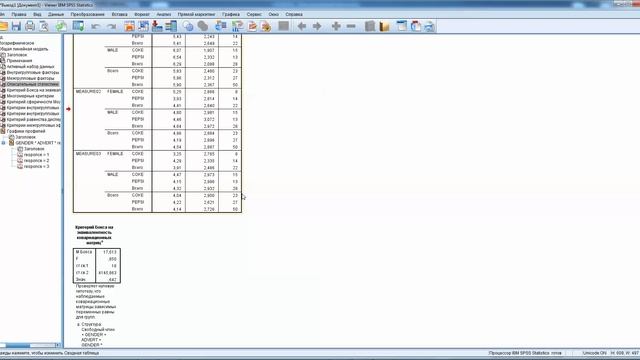This screenshot has width=640, height=360.
Task: Select Описательные статистики outline item
Action: (x=33, y=84)
